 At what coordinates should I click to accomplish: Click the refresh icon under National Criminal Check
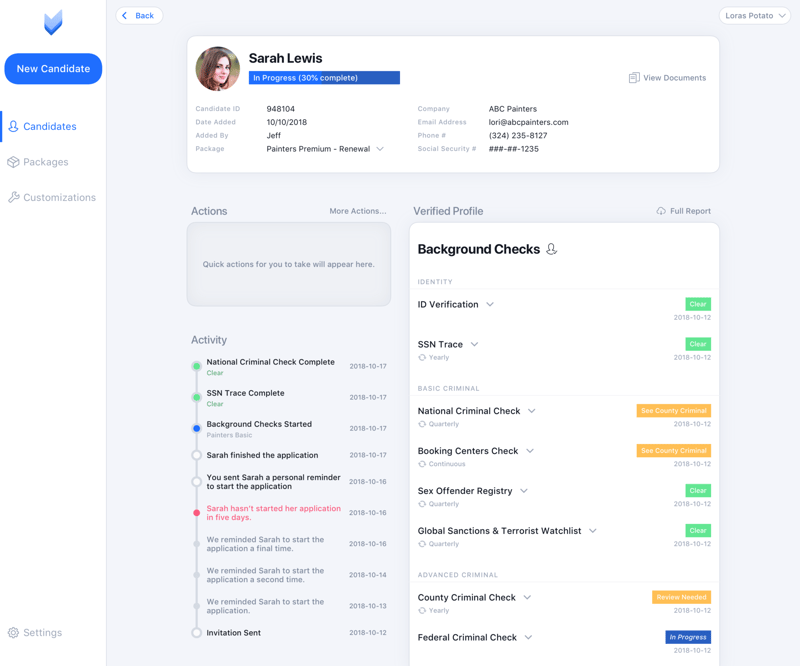422,424
